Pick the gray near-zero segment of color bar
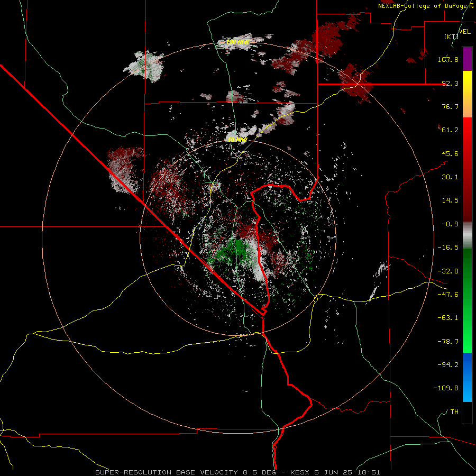The image size is (476, 476). pyautogui.click(x=467, y=235)
